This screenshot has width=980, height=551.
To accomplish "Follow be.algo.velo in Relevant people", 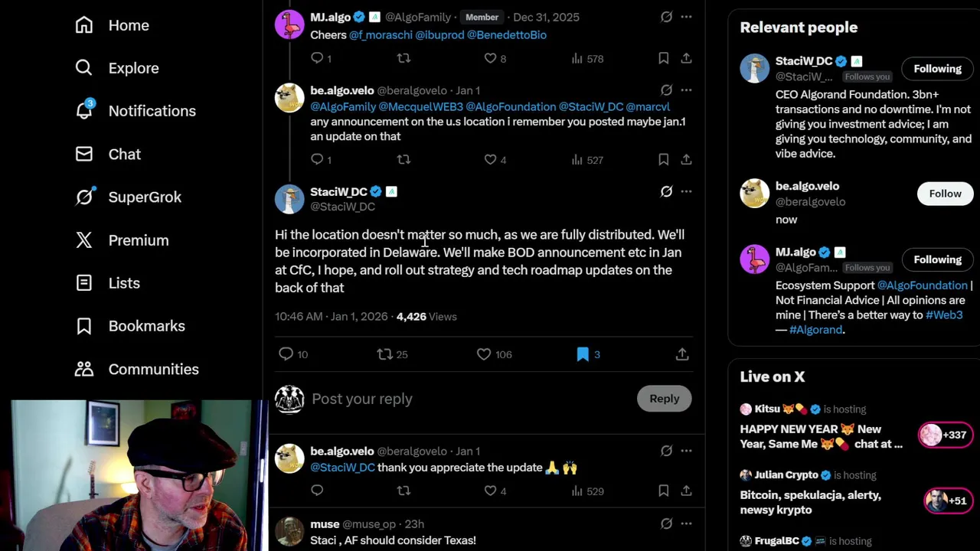I will point(945,194).
